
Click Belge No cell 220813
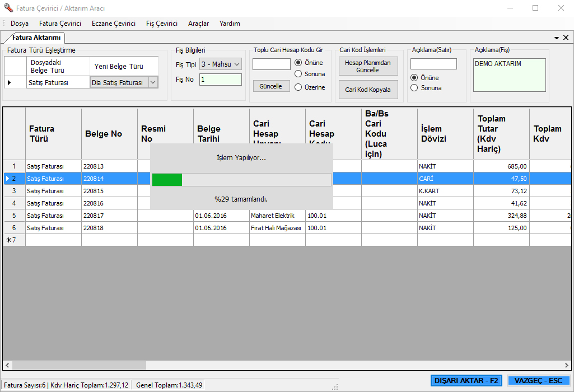(109, 166)
